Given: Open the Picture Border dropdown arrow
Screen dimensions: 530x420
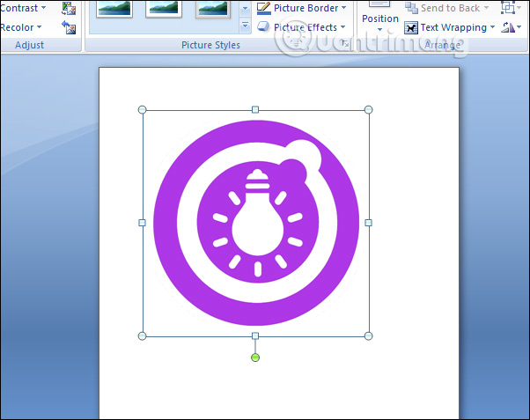Looking at the screenshot, I should point(343,8).
